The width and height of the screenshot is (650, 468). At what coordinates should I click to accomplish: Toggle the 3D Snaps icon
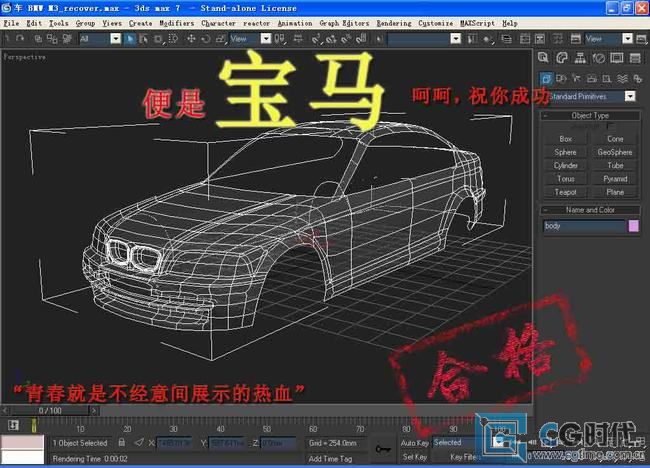pos(316,39)
